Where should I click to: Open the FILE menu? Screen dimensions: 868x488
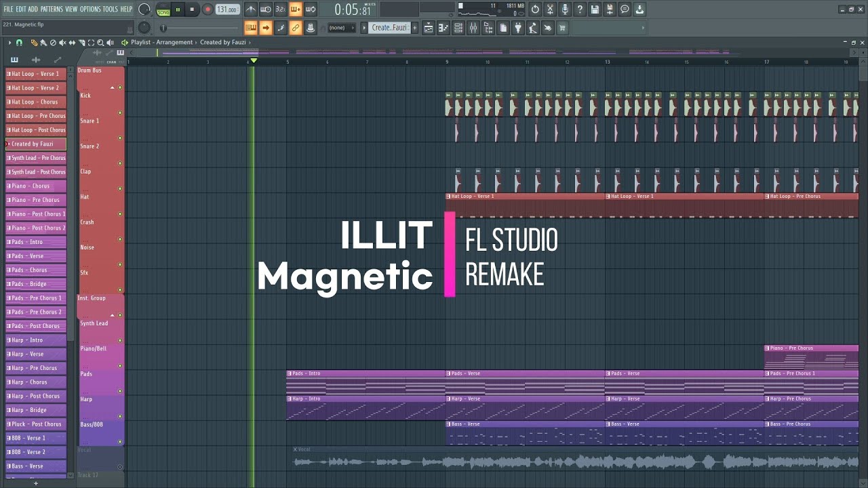tap(8, 9)
